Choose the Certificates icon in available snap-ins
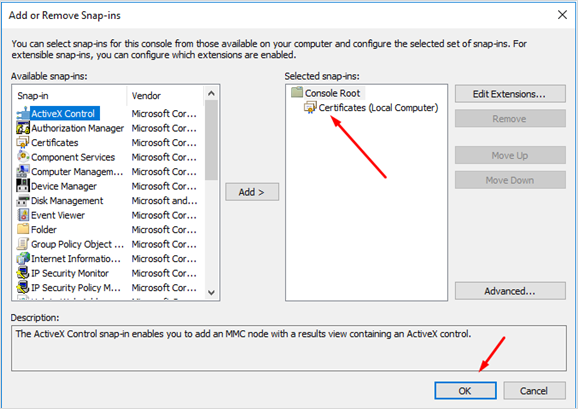Image resolution: width=578 pixels, height=409 pixels. [23, 143]
